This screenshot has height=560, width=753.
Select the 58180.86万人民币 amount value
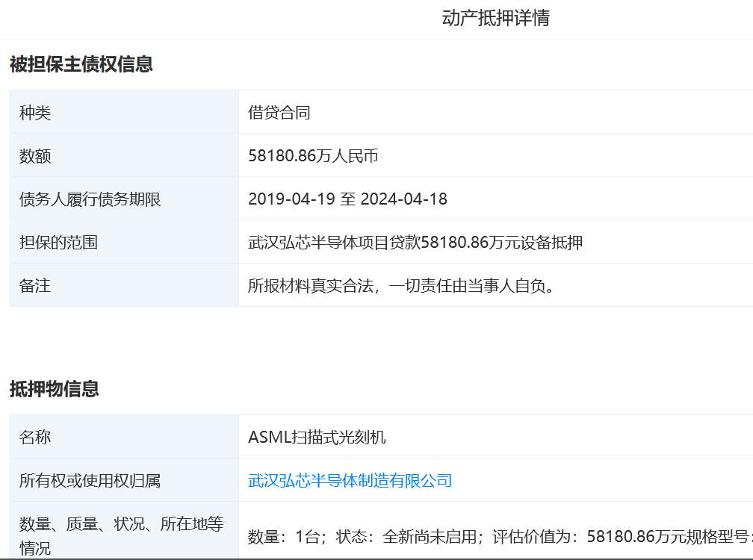point(313,155)
